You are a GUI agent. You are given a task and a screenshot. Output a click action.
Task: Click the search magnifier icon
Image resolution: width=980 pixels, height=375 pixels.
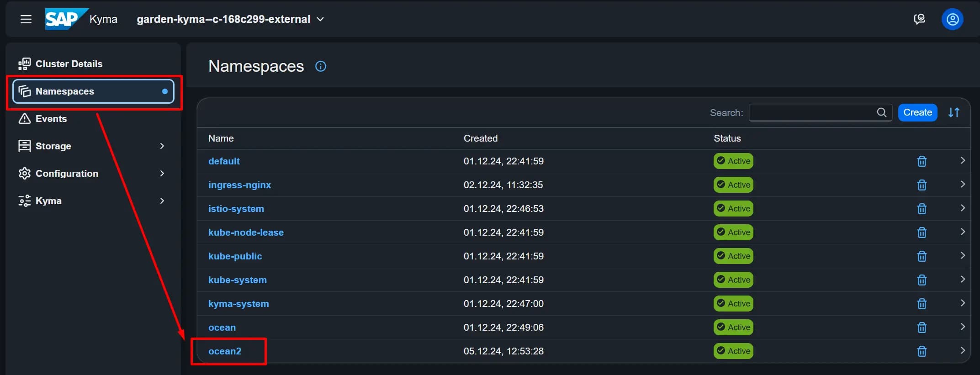point(881,112)
